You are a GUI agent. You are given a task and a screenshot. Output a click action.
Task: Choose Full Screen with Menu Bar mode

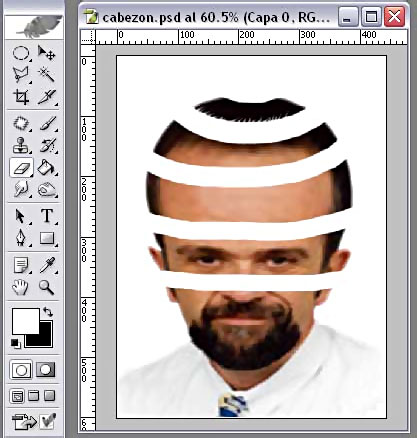click(33, 396)
